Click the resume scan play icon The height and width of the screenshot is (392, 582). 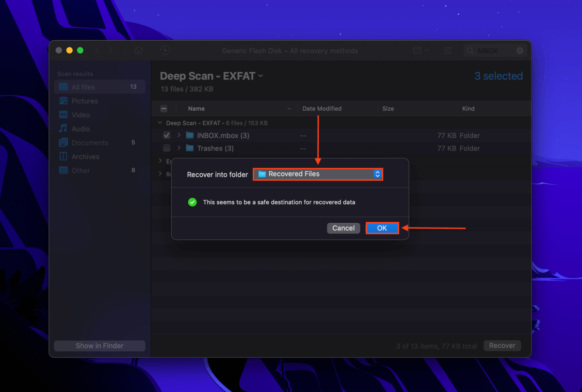point(165,50)
